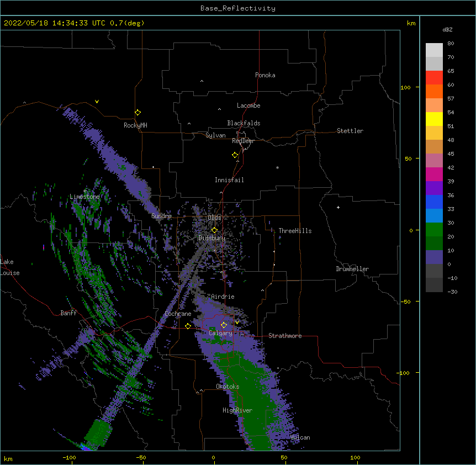Screen dimensions: 476x465
Task: Click the dBZ legend heading
Action: [447, 30]
